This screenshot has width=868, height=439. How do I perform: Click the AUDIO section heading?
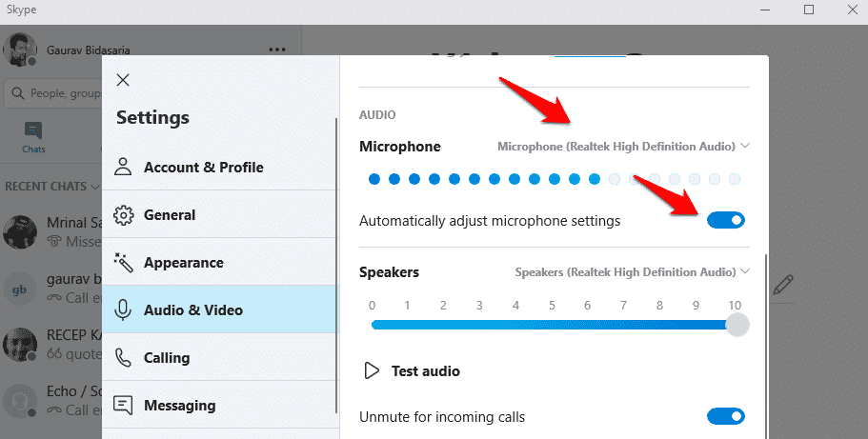point(377,115)
